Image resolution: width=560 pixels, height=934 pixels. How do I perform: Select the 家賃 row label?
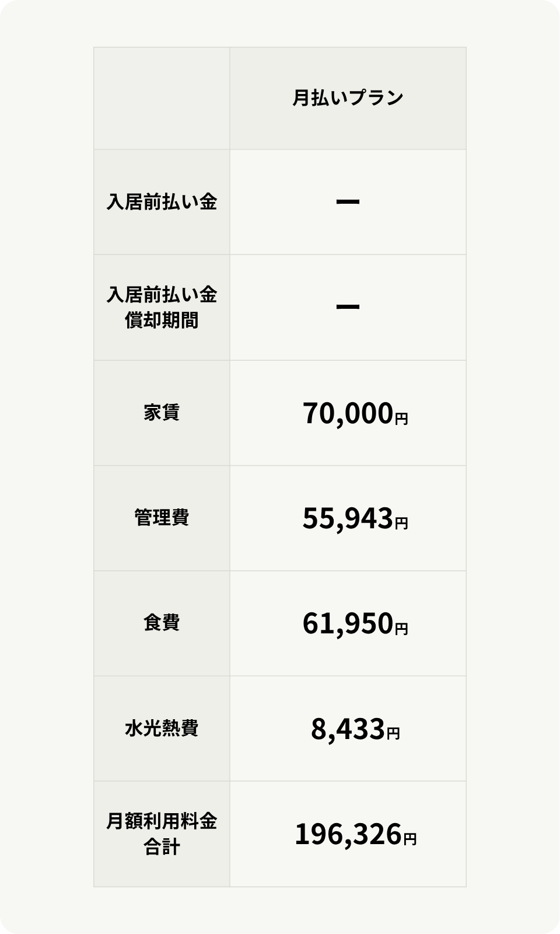(x=162, y=413)
